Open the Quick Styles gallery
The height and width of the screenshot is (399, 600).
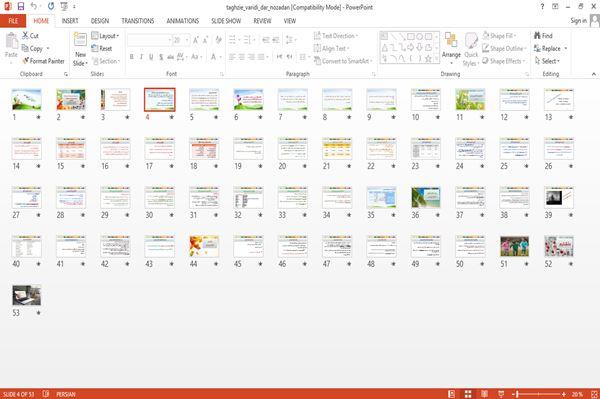pos(471,49)
